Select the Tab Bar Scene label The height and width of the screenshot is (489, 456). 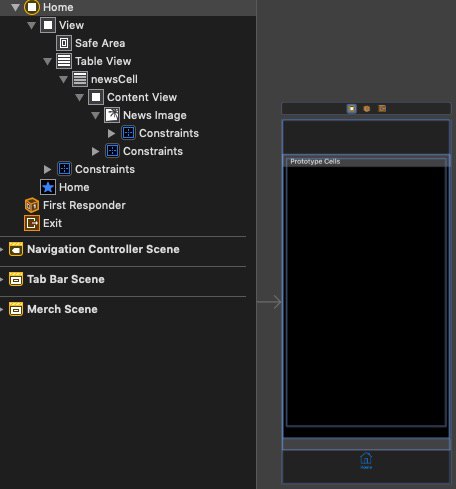tap(66, 279)
